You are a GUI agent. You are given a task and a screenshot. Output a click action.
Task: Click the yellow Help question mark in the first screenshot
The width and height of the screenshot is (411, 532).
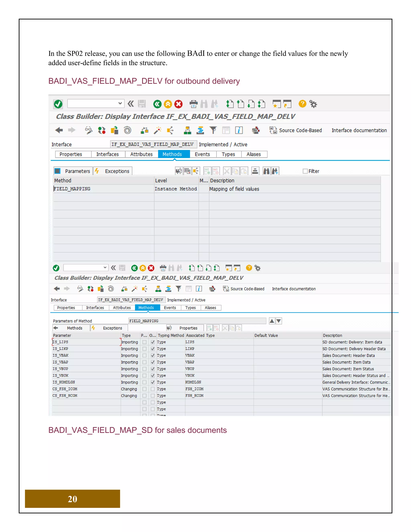pos(302,104)
